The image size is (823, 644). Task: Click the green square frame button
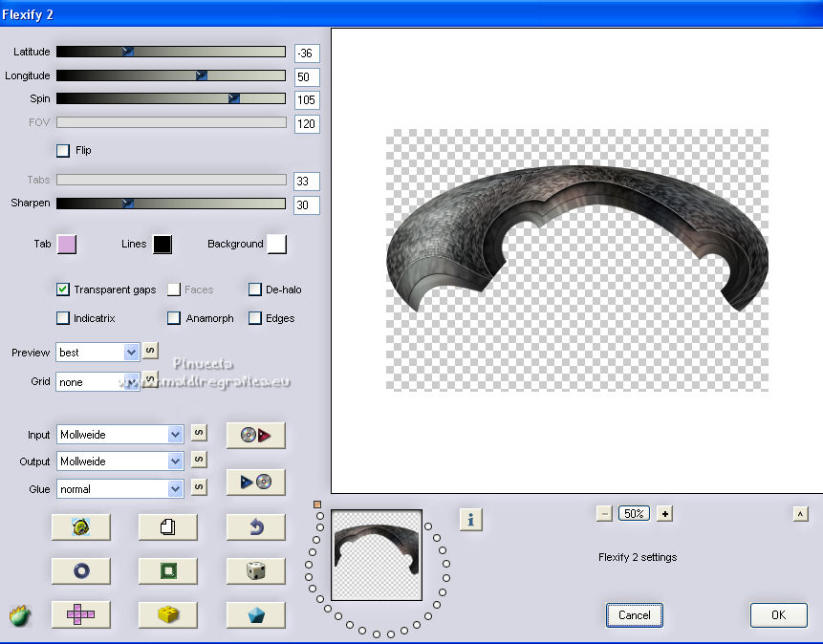tap(168, 570)
